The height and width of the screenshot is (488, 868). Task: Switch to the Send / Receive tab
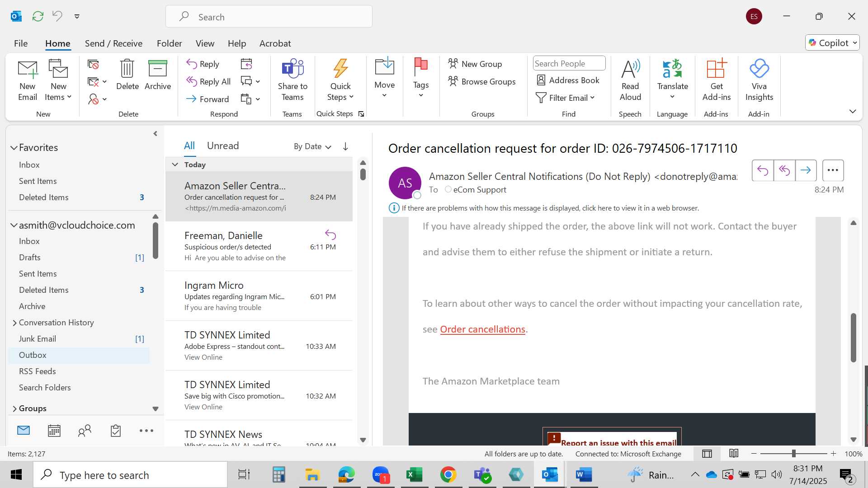click(x=113, y=43)
